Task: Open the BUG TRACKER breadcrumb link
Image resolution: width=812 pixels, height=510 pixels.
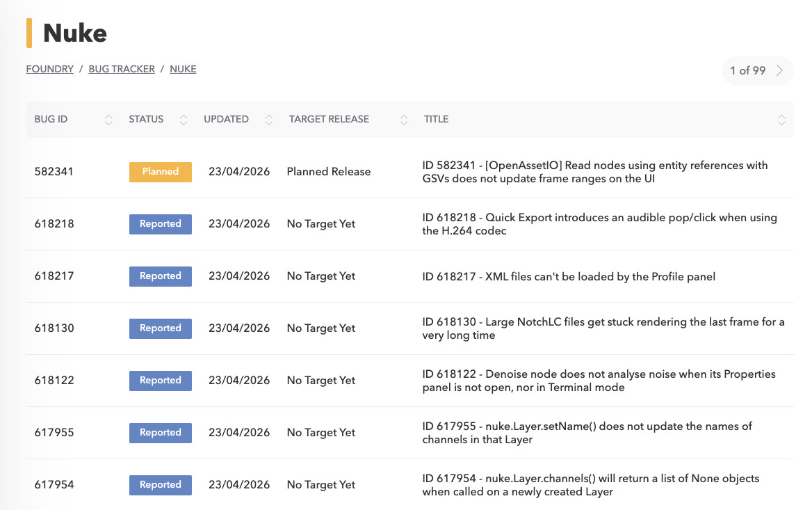Action: coord(122,69)
